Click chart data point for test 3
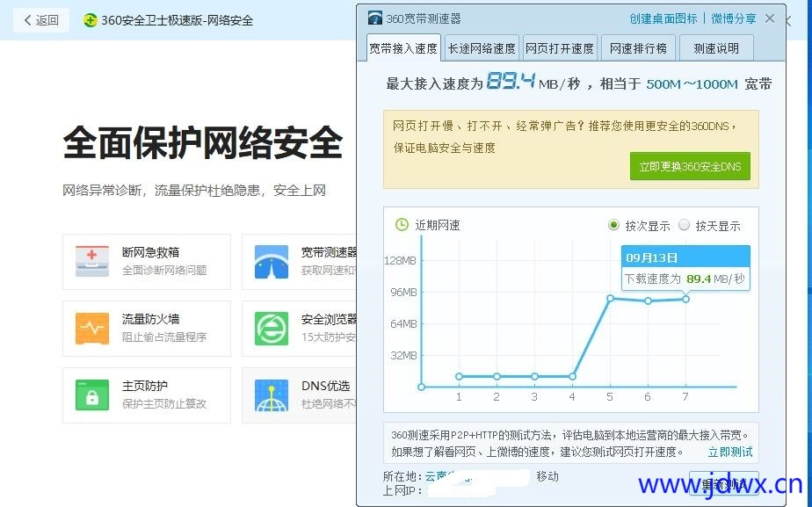The height and width of the screenshot is (507, 812). click(x=534, y=376)
